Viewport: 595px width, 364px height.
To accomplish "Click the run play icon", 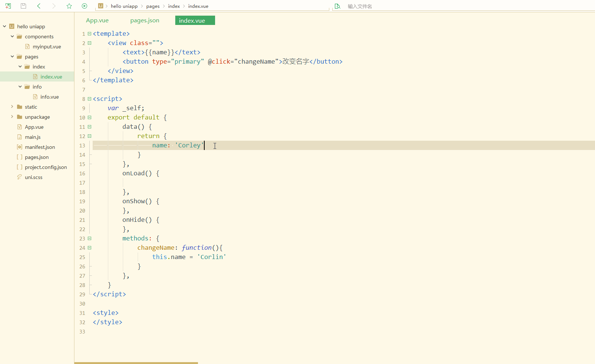I will [x=84, y=6].
